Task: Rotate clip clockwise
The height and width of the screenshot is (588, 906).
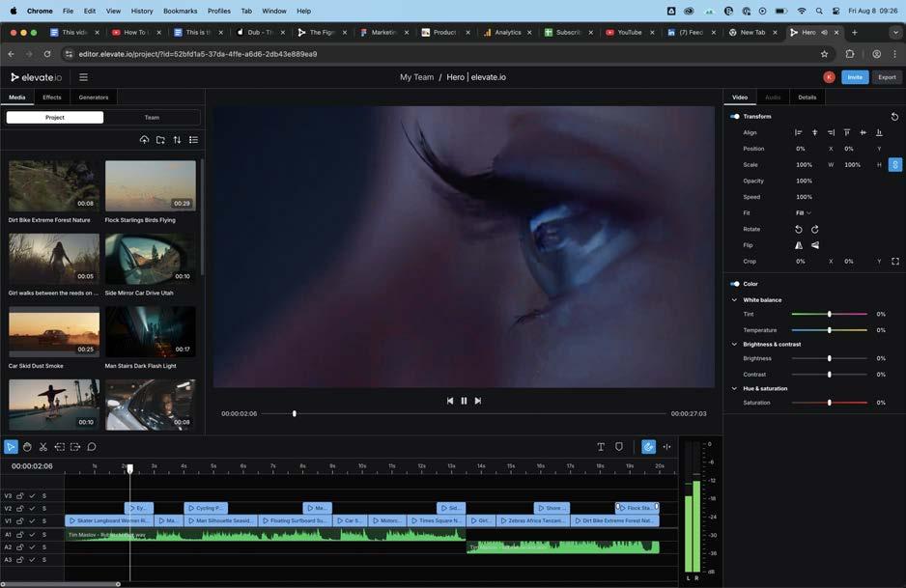Action: coord(815,230)
